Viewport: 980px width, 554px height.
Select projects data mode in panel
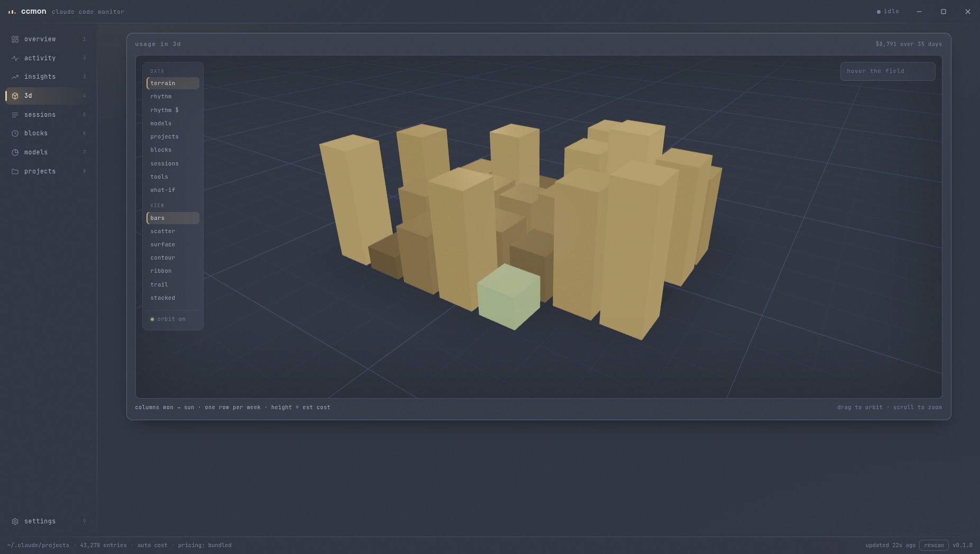click(173, 136)
